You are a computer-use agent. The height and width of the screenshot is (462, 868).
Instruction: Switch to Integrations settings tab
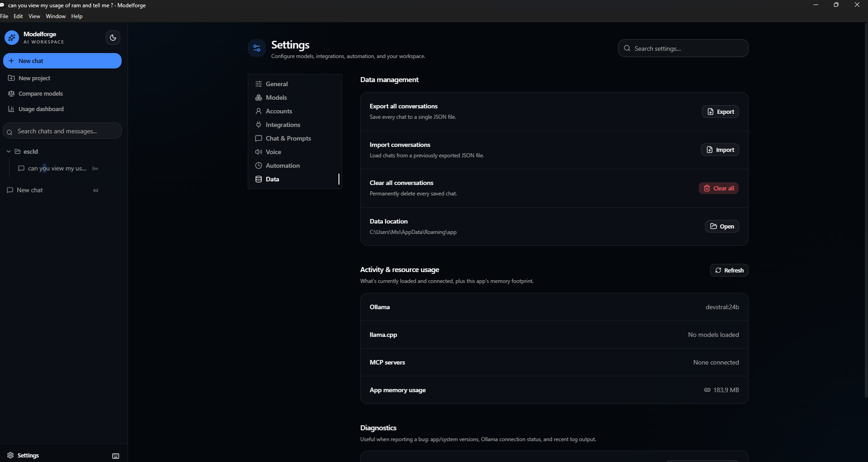click(294, 125)
